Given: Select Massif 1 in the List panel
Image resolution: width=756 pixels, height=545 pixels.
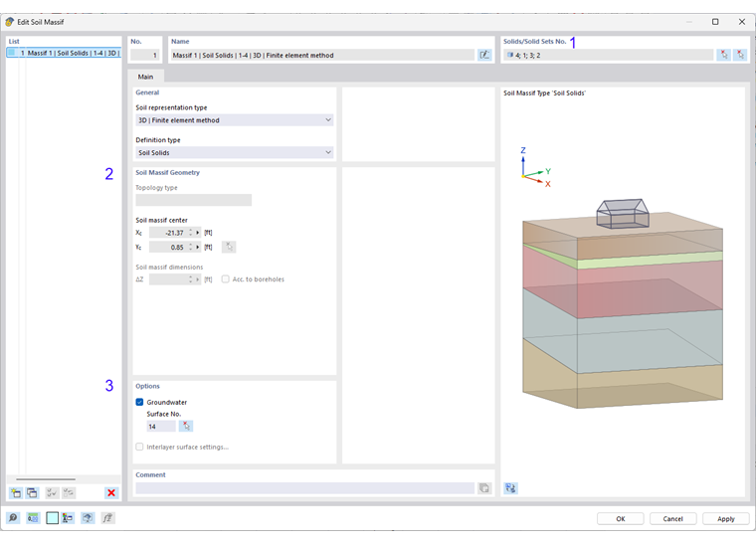Looking at the screenshot, I should pyautogui.click(x=64, y=53).
